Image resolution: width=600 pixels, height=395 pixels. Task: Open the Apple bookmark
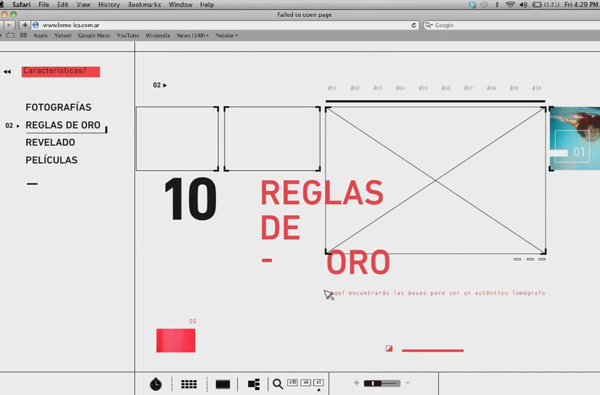click(41, 35)
